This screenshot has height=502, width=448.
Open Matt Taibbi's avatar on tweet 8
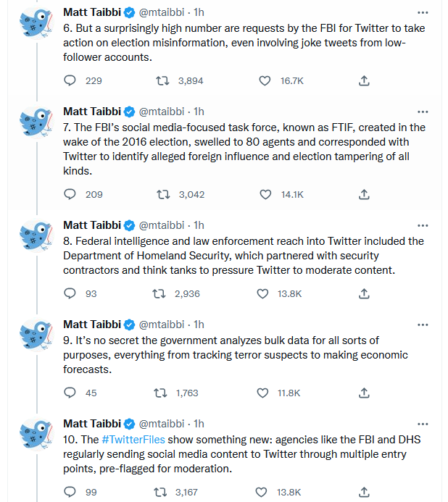36,235
